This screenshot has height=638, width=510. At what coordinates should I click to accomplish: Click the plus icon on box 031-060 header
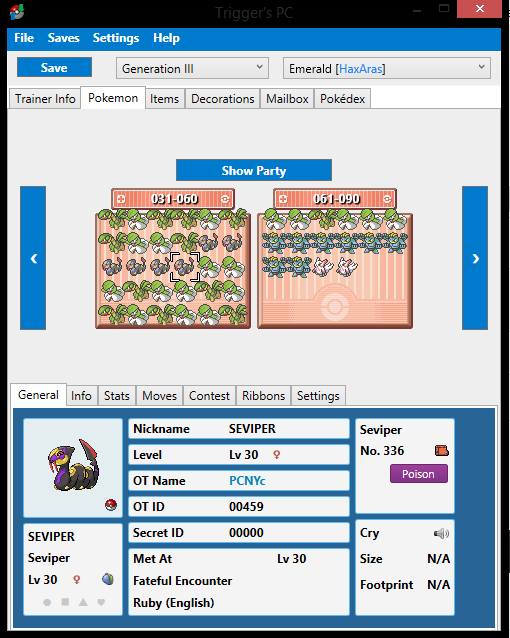(121, 199)
